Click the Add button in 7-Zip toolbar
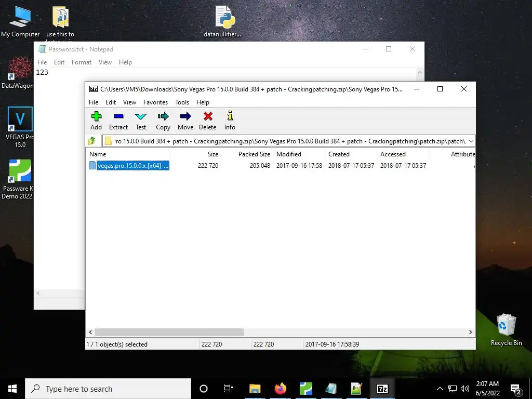532x399 pixels. (96, 121)
